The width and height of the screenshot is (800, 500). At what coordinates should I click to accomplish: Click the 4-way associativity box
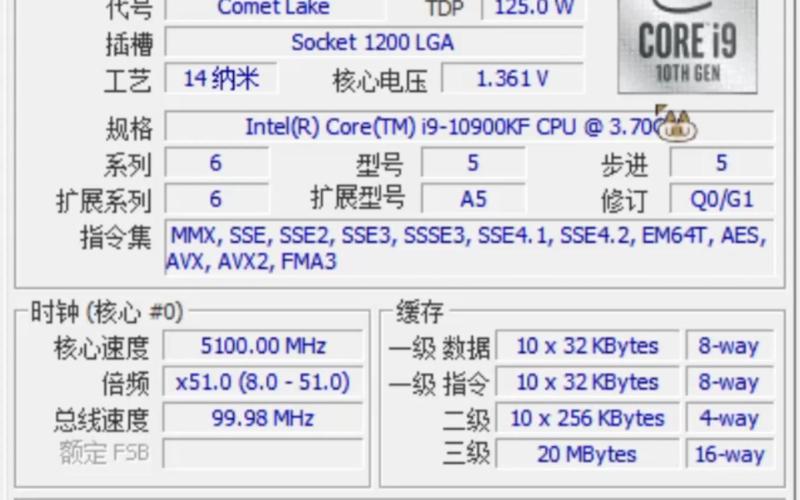point(728,418)
